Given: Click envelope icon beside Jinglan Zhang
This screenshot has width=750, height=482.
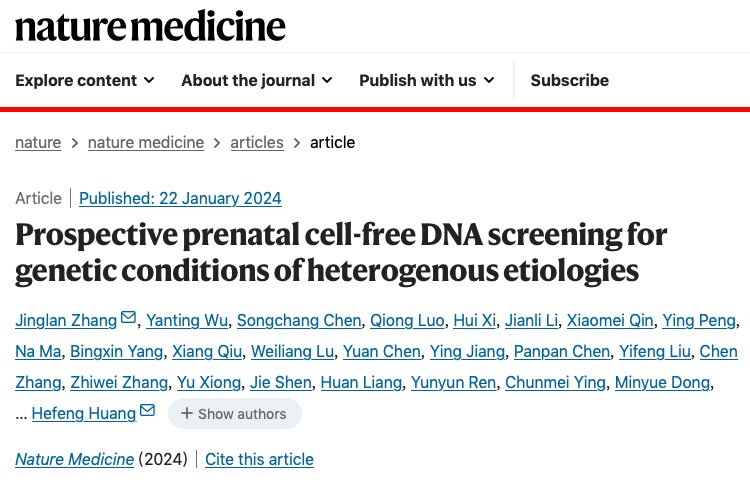Looking at the screenshot, I should pos(128,317).
